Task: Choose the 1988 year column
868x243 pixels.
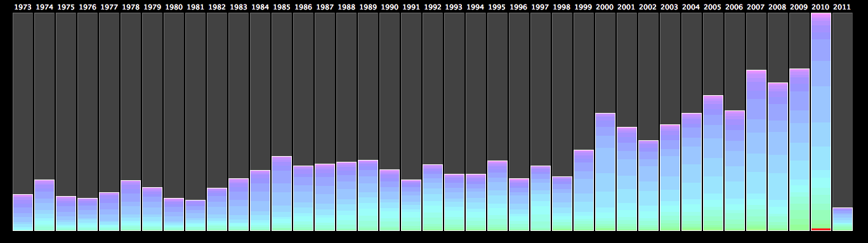Action: click(346, 196)
